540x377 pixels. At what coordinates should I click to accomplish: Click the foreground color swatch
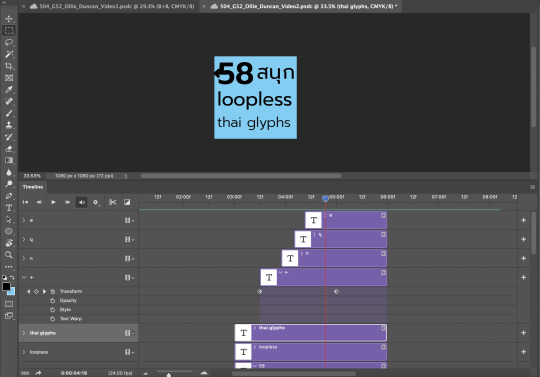click(x=6, y=286)
